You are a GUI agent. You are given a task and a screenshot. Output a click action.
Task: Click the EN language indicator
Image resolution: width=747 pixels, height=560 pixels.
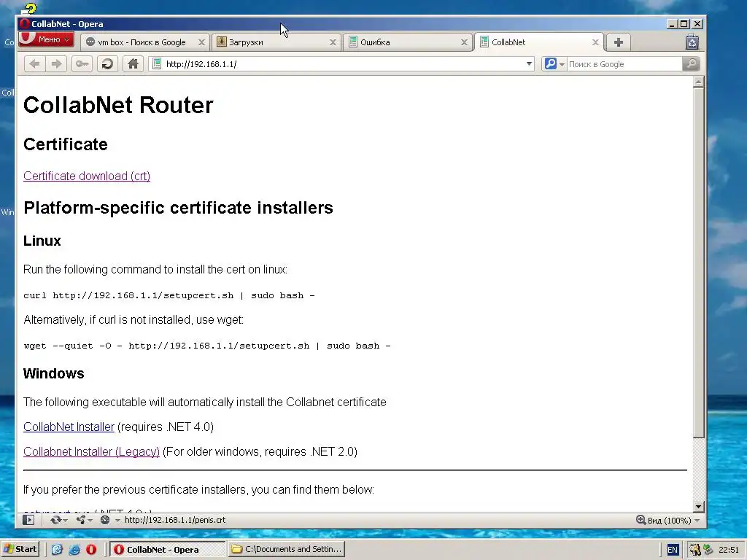click(672, 550)
